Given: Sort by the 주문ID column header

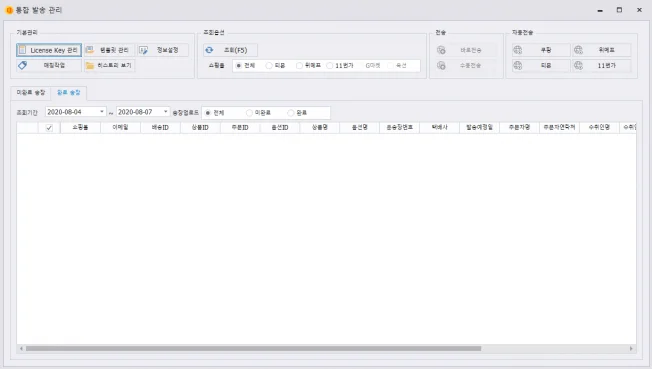Looking at the screenshot, I should click(x=240, y=128).
